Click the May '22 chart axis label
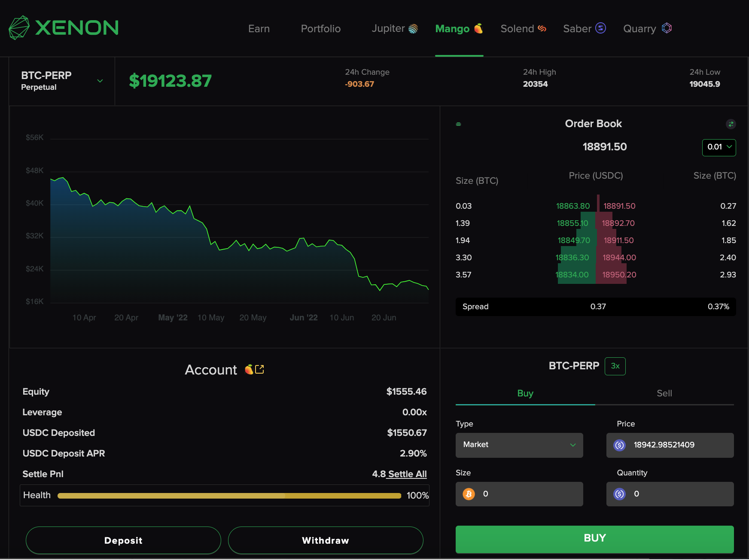The width and height of the screenshot is (749, 560). (173, 318)
